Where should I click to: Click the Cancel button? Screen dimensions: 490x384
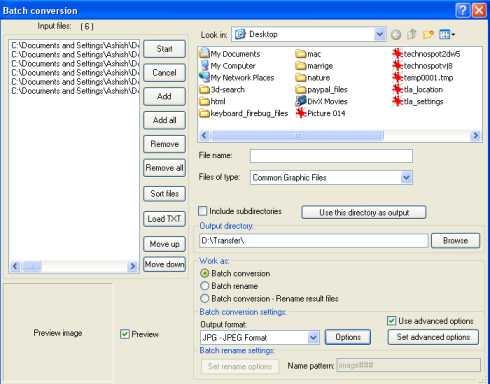point(164,73)
